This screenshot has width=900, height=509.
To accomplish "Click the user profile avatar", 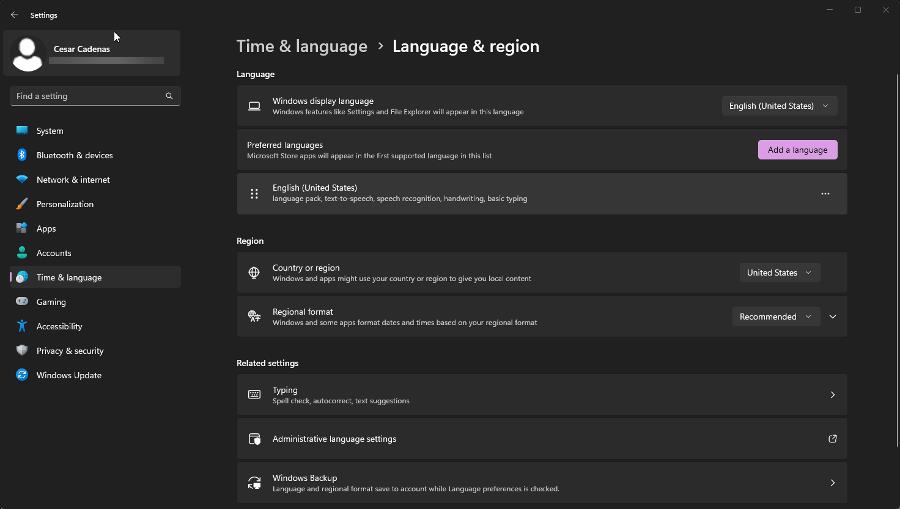I will 27,54.
